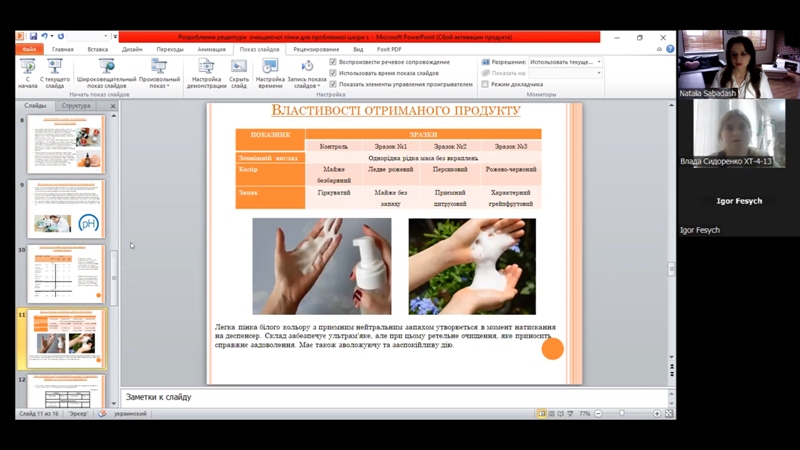This screenshot has height=450, width=800.
Task: Open quick access toolbar customization arrow
Action: coord(115,36)
